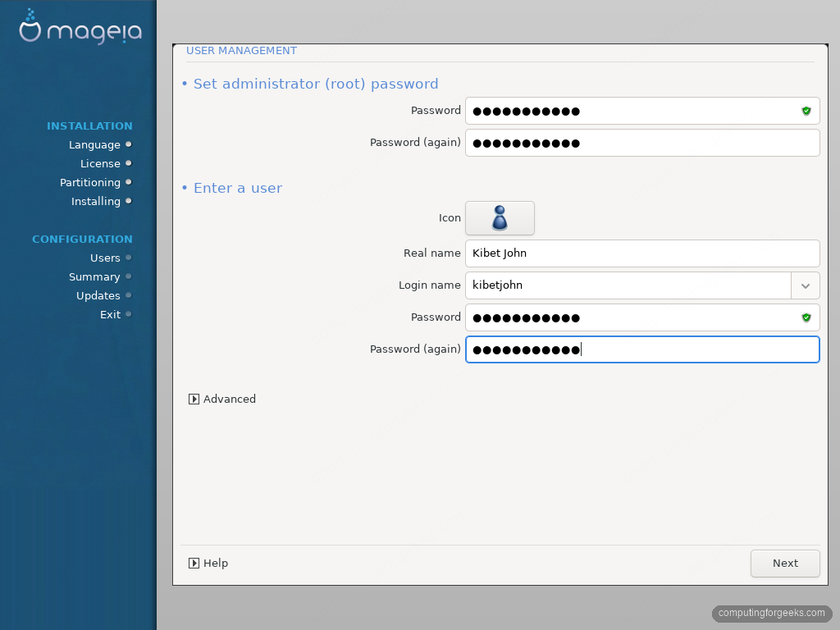
Task: Select the License step in sidebar
Action: [106, 163]
